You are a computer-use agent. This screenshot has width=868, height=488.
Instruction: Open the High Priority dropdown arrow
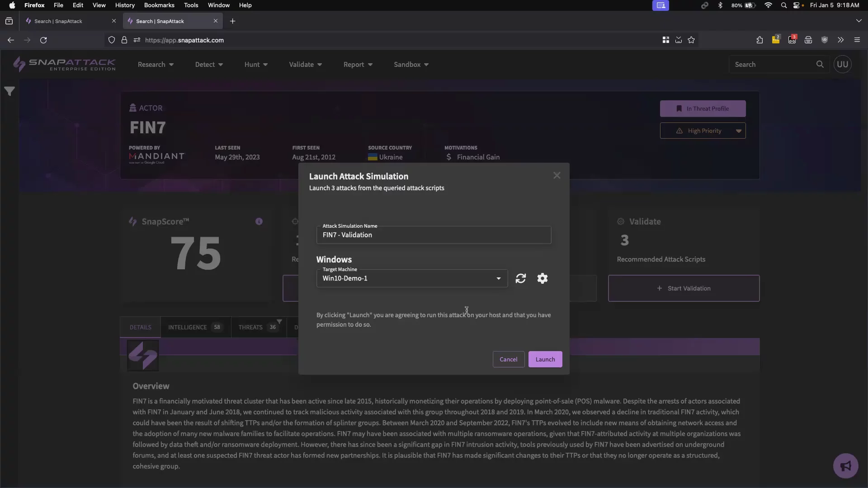(x=738, y=131)
